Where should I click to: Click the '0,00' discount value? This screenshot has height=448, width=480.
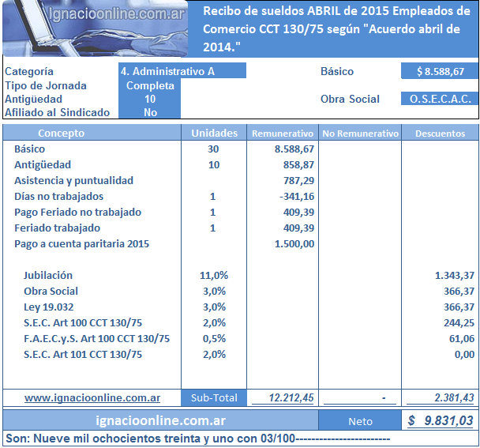(x=464, y=355)
